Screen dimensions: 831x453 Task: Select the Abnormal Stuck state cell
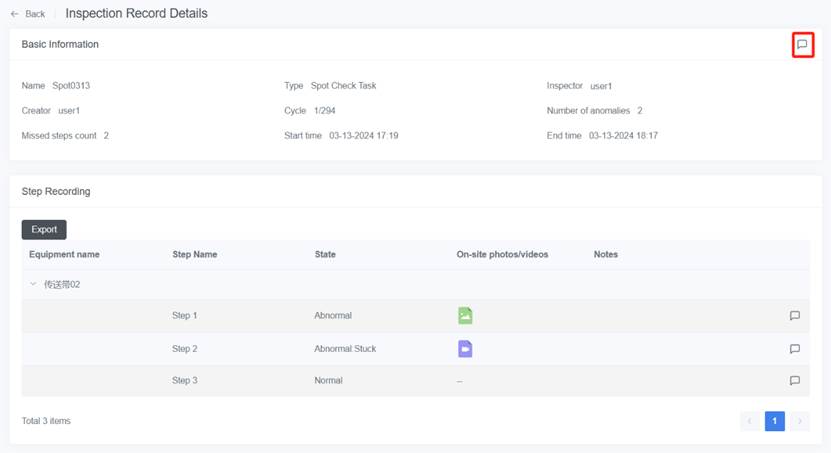click(x=345, y=349)
